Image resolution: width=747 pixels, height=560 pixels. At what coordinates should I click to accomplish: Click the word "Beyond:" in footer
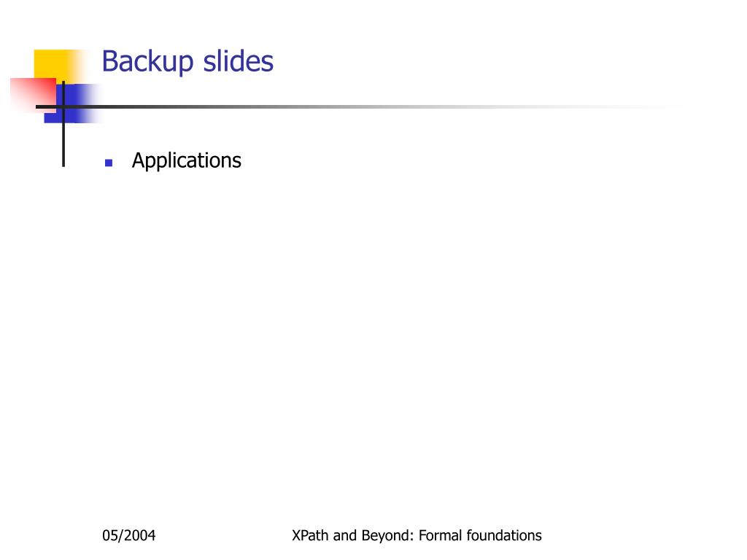click(388, 535)
